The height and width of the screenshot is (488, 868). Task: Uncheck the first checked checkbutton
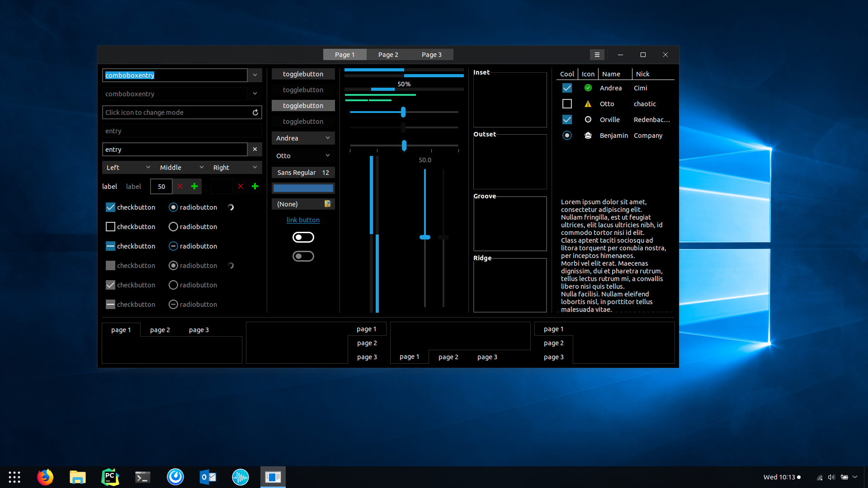(x=110, y=207)
